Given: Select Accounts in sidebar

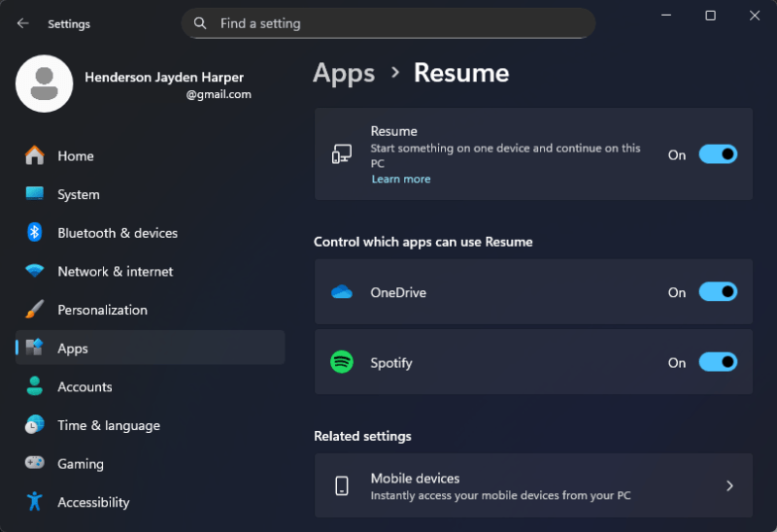Looking at the screenshot, I should pos(151,386).
